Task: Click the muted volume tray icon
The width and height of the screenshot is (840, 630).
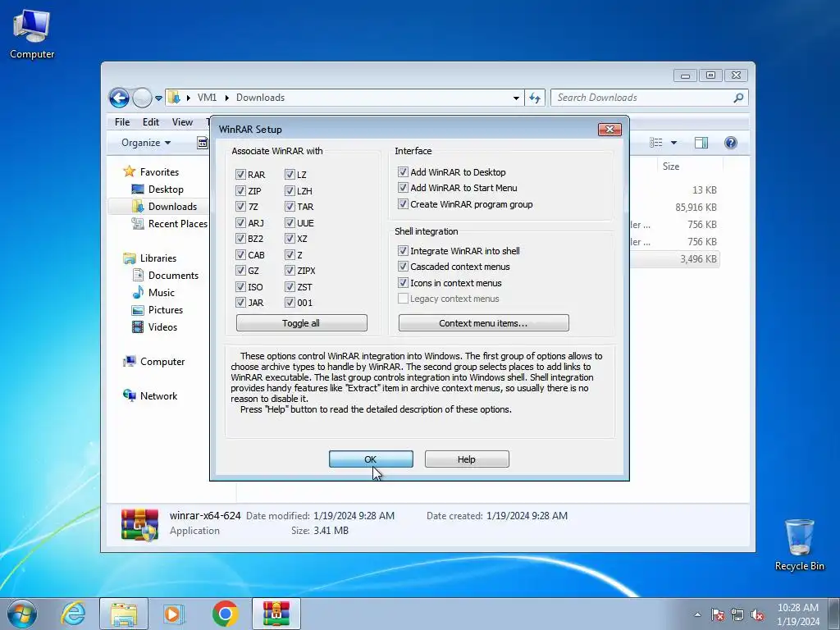Action: pyautogui.click(x=757, y=615)
